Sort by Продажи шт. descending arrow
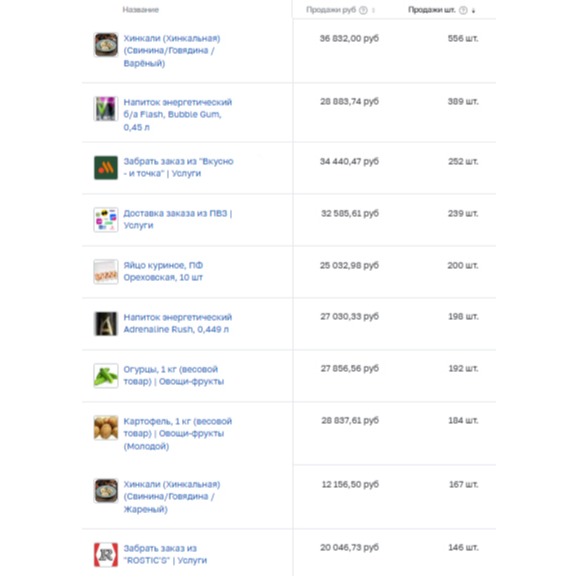Image resolution: width=577 pixels, height=577 pixels. (473, 11)
